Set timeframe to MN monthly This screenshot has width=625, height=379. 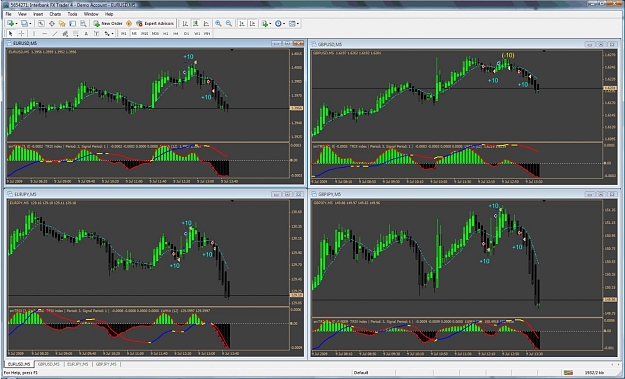(x=207, y=33)
